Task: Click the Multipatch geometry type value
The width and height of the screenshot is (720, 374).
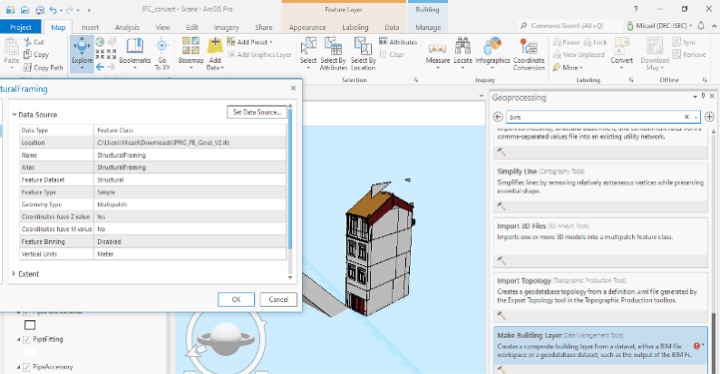Action: (x=189, y=204)
